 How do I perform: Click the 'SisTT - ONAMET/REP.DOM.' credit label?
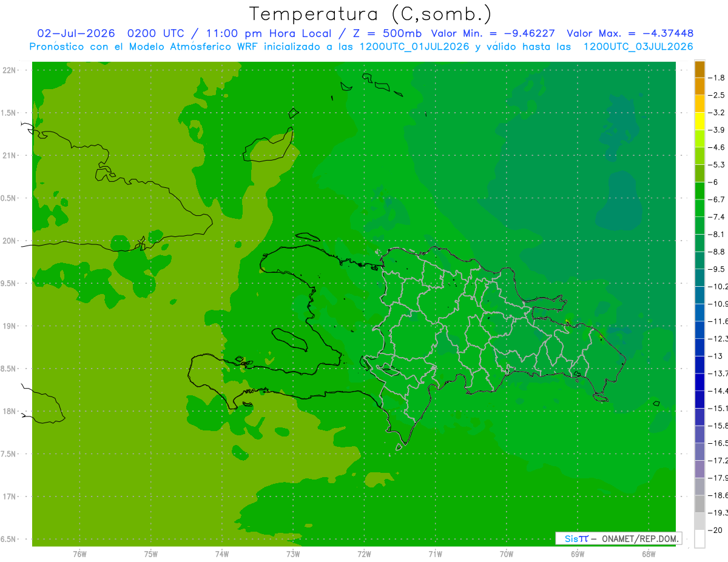(x=619, y=538)
